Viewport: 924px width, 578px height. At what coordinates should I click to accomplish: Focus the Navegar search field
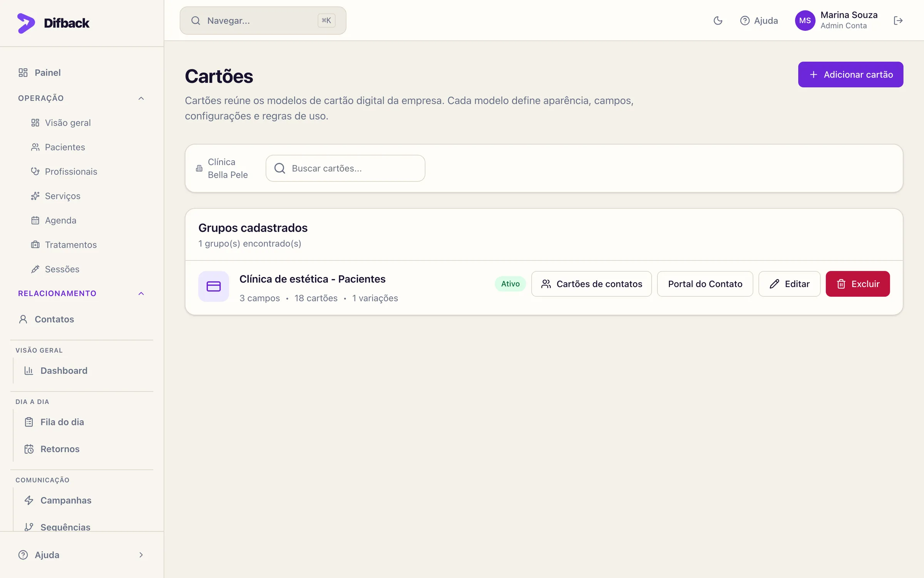[263, 20]
